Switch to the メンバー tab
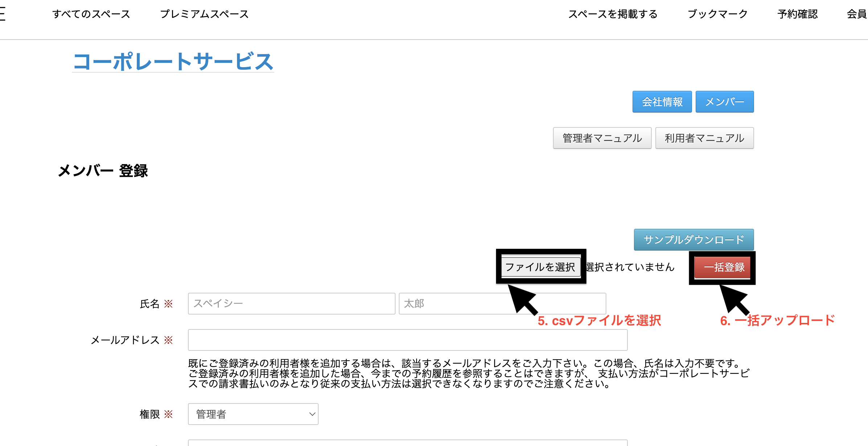Viewport: 868px width, 446px height. pyautogui.click(x=724, y=102)
